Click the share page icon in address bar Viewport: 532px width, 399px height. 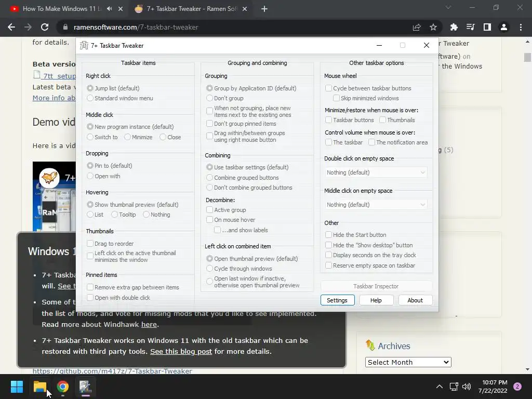pyautogui.click(x=417, y=27)
